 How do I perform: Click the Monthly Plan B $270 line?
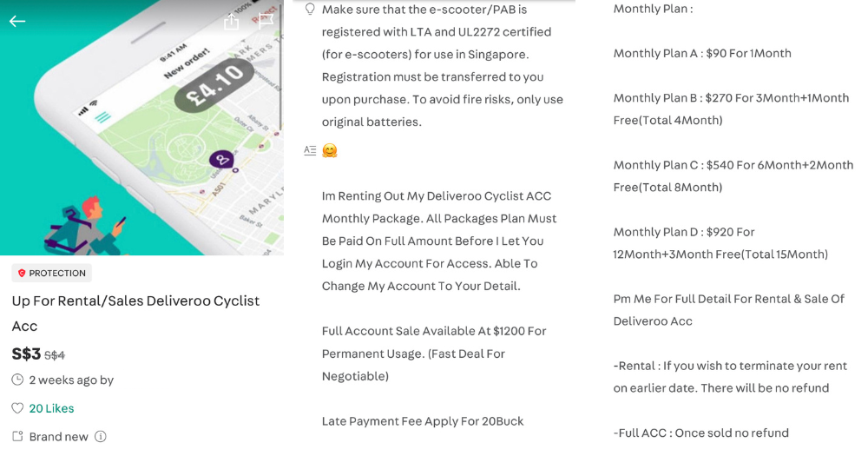tap(731, 109)
